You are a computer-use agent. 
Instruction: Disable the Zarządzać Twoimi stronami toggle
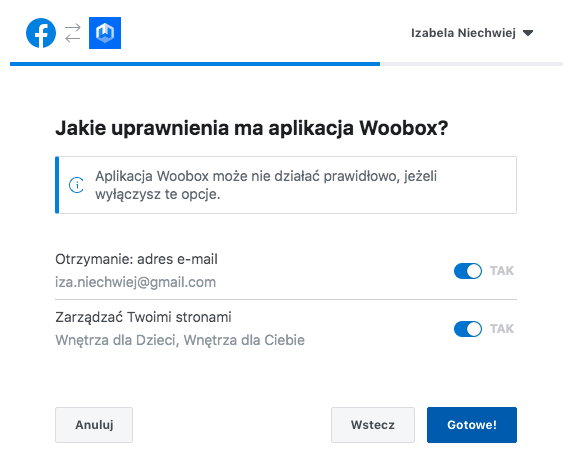click(468, 329)
